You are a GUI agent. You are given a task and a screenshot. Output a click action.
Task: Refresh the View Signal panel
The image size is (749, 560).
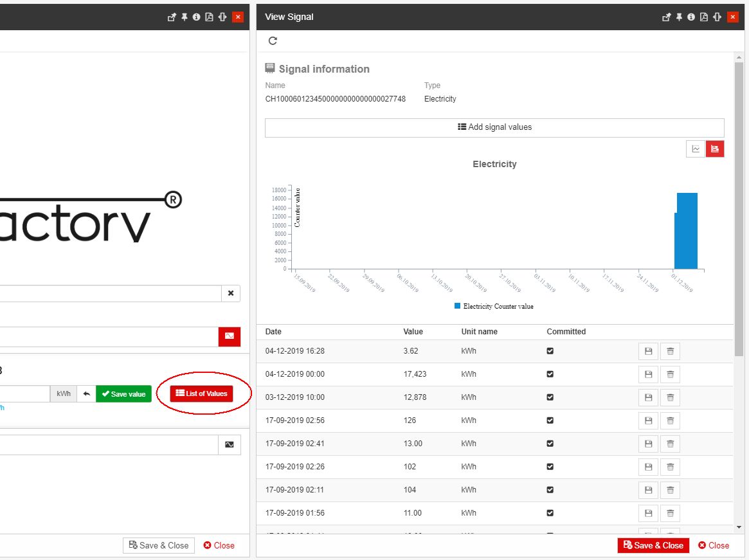pos(273,41)
